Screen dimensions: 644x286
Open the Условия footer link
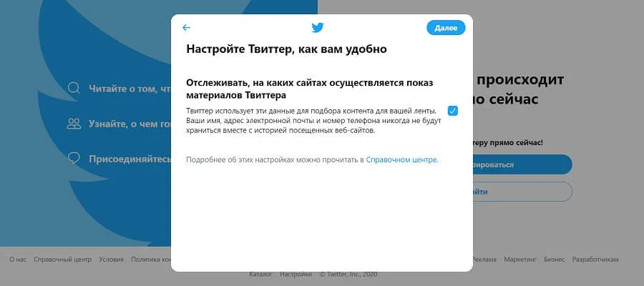click(111, 260)
